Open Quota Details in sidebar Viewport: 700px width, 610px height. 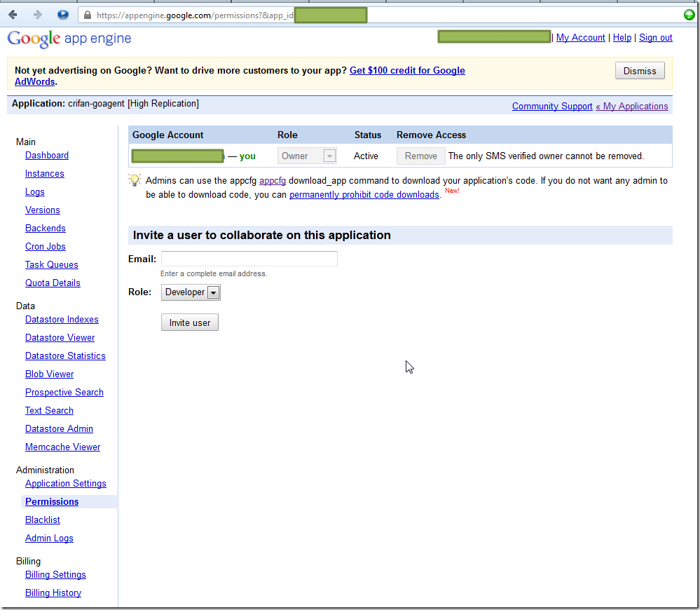[53, 283]
